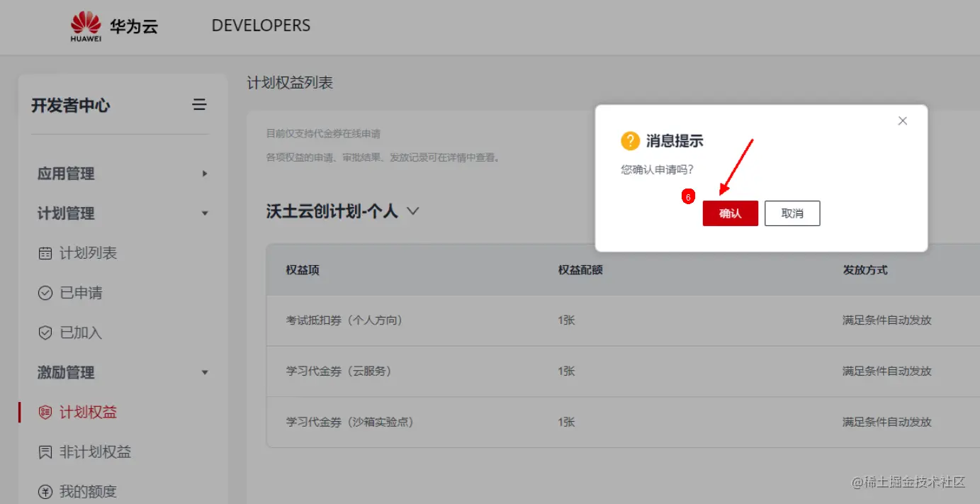The image size is (980, 504).
Task: Select the 考试抵扣券（个人方向） row
Action: tap(623, 320)
